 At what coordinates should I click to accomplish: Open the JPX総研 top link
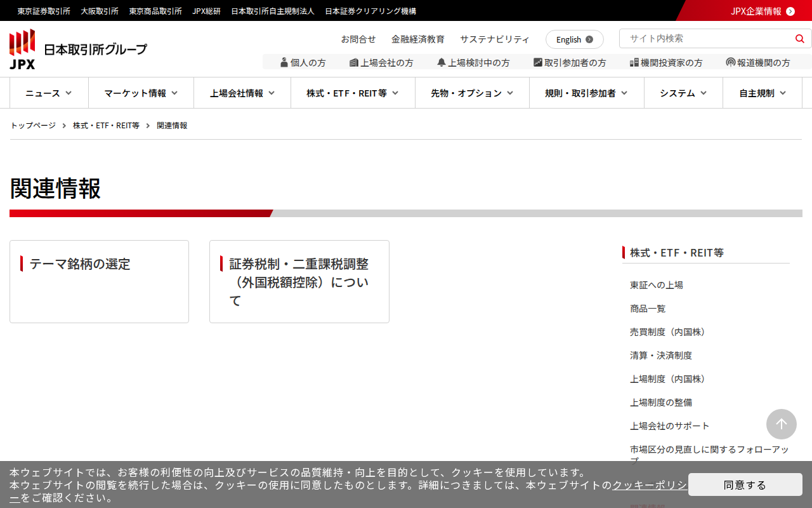[x=207, y=11]
